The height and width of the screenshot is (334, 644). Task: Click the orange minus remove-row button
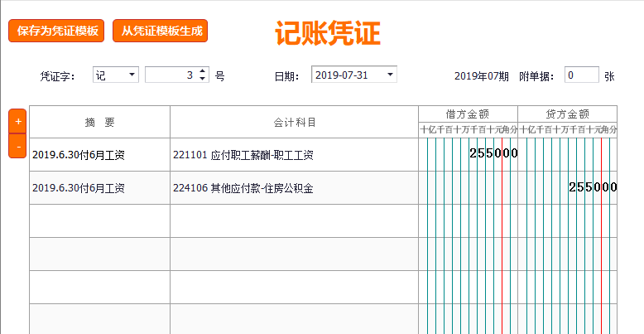tap(18, 146)
